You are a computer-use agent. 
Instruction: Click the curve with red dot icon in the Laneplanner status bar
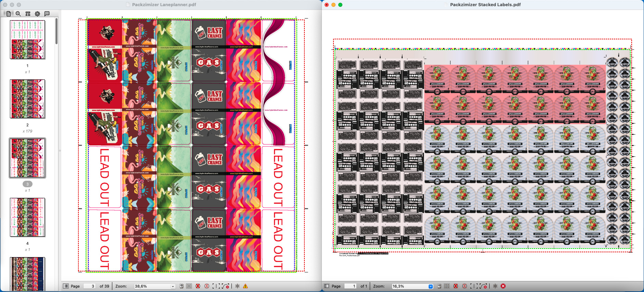[x=225, y=286]
